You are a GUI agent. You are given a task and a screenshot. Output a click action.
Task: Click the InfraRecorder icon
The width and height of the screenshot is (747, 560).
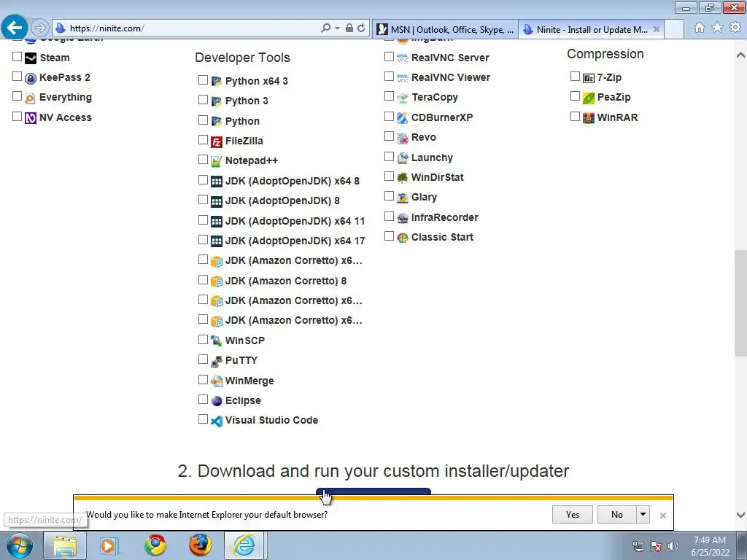403,217
